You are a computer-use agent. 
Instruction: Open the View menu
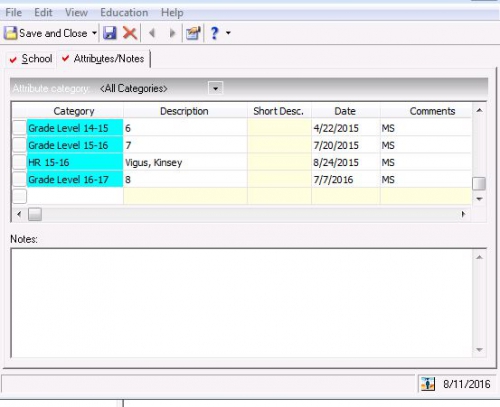[76, 13]
